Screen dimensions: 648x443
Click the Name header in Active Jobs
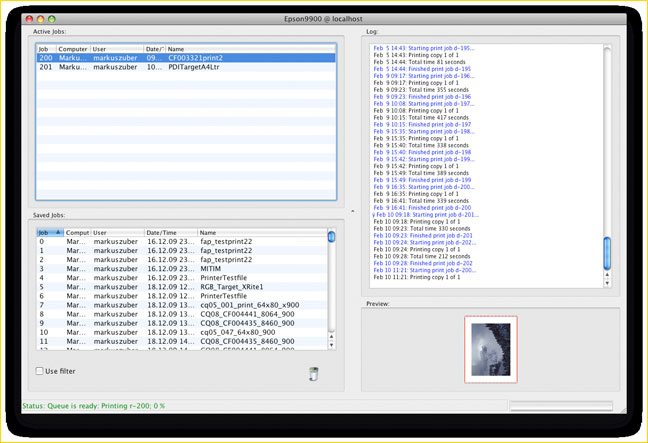tap(251, 49)
